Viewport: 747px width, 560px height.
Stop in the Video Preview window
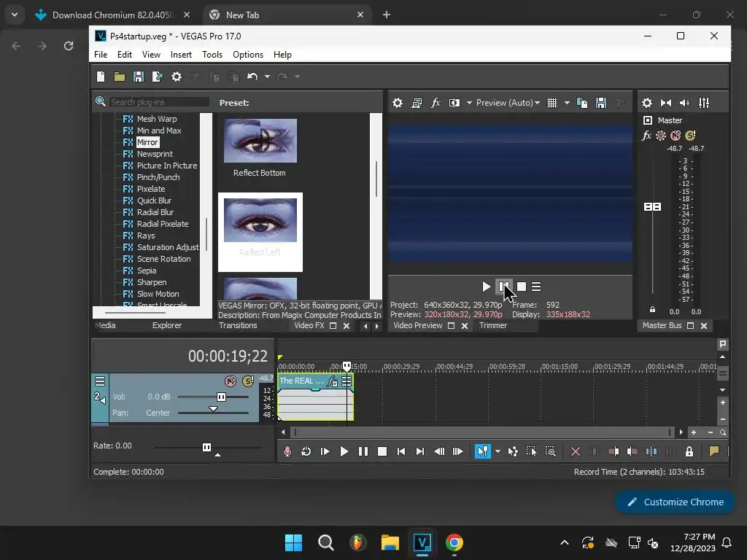pyautogui.click(x=522, y=287)
